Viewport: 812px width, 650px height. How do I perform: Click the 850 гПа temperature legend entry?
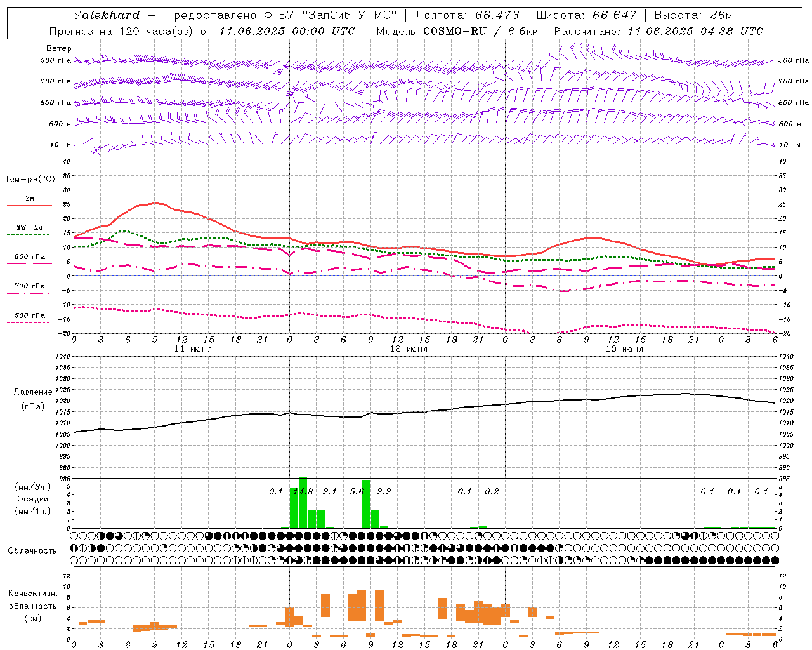pyautogui.click(x=30, y=257)
